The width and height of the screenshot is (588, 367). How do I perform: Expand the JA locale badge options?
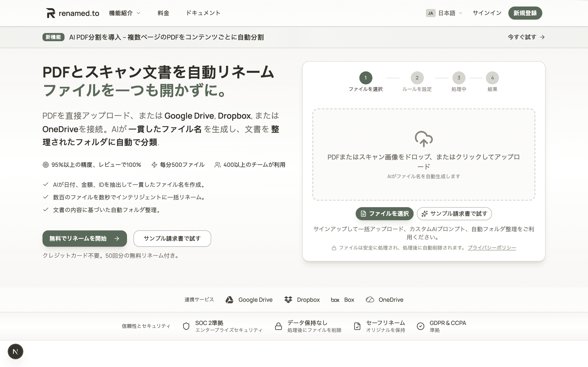[431, 13]
